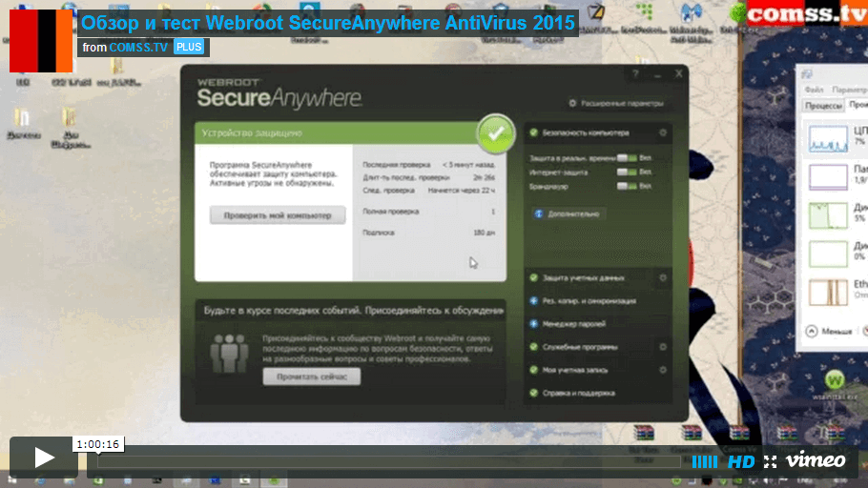Click the community people icon

pyautogui.click(x=229, y=353)
